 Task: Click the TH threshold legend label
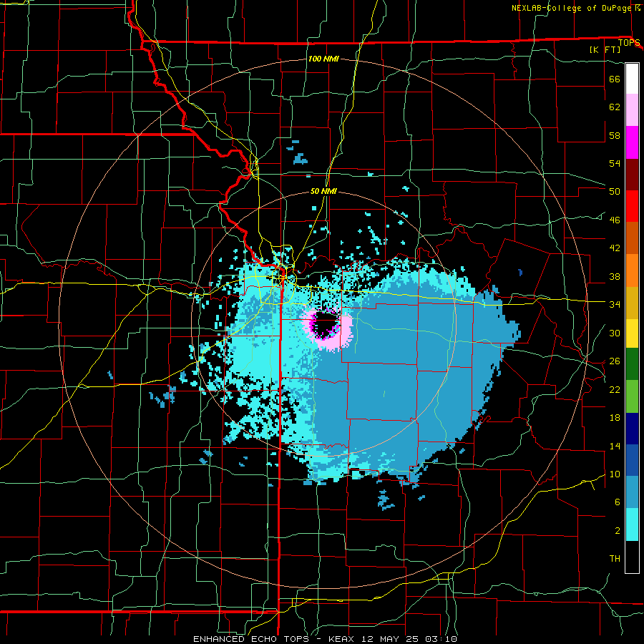tap(615, 559)
